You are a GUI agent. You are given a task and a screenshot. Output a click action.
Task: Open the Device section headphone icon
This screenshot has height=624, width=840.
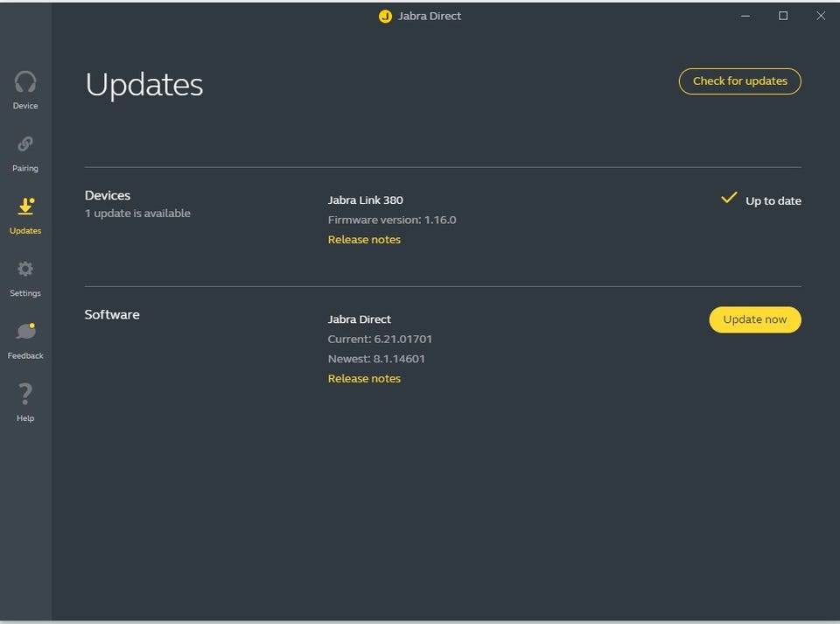25,82
